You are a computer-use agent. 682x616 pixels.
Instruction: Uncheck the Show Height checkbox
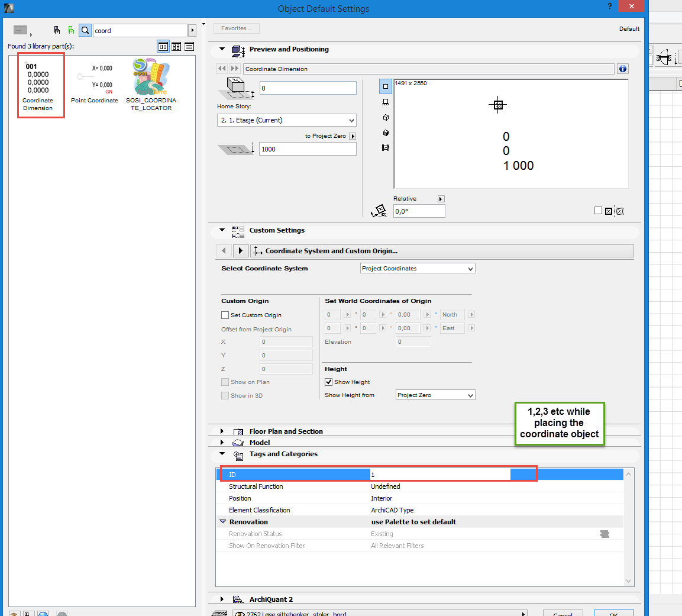point(329,382)
